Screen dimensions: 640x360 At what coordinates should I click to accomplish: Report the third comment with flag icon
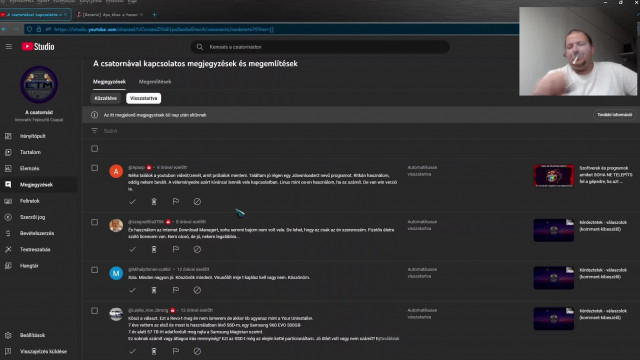[176, 290]
